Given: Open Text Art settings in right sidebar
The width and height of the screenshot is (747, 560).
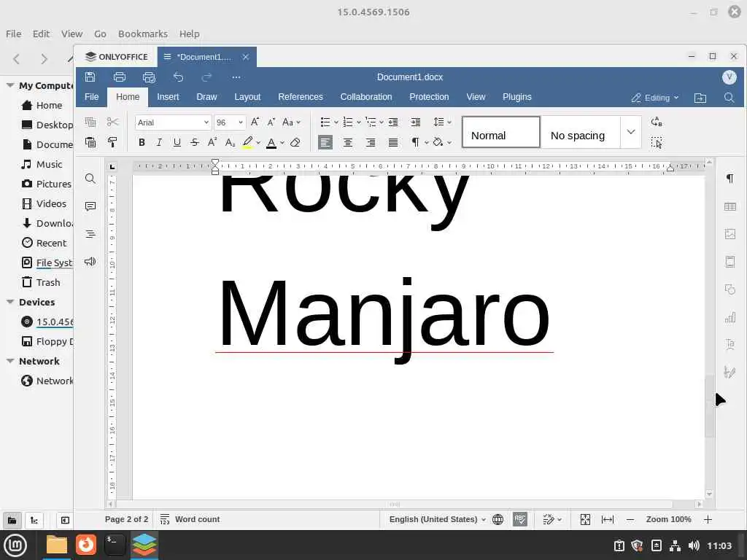Looking at the screenshot, I should coord(729,344).
